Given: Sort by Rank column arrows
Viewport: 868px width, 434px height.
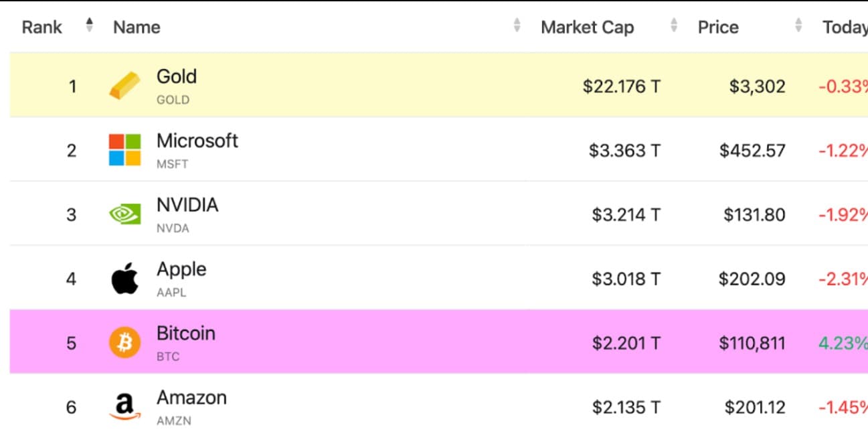Looking at the screenshot, I should tap(90, 26).
